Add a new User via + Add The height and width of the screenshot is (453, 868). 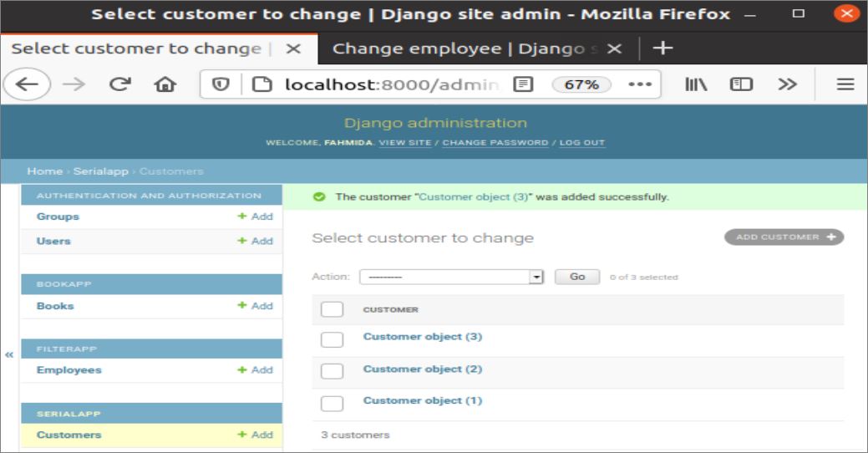click(x=255, y=241)
